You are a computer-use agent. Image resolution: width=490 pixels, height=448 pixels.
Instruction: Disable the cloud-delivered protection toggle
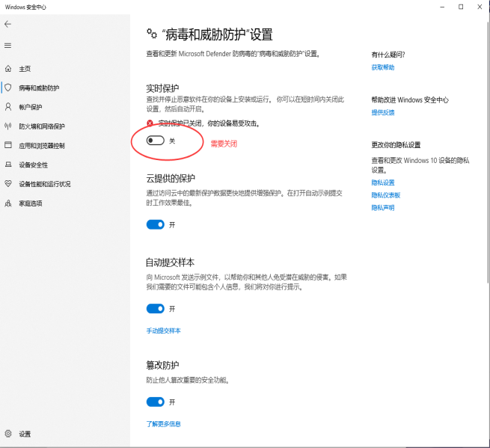point(156,224)
